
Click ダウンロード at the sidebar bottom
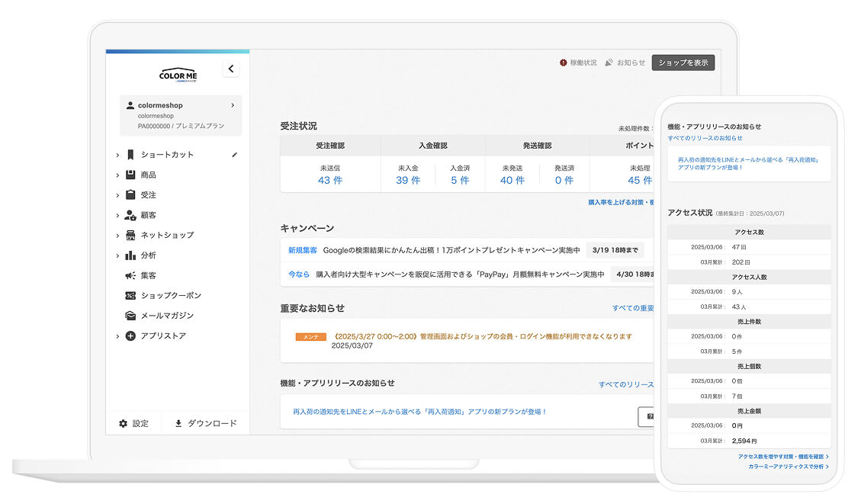[x=206, y=423]
